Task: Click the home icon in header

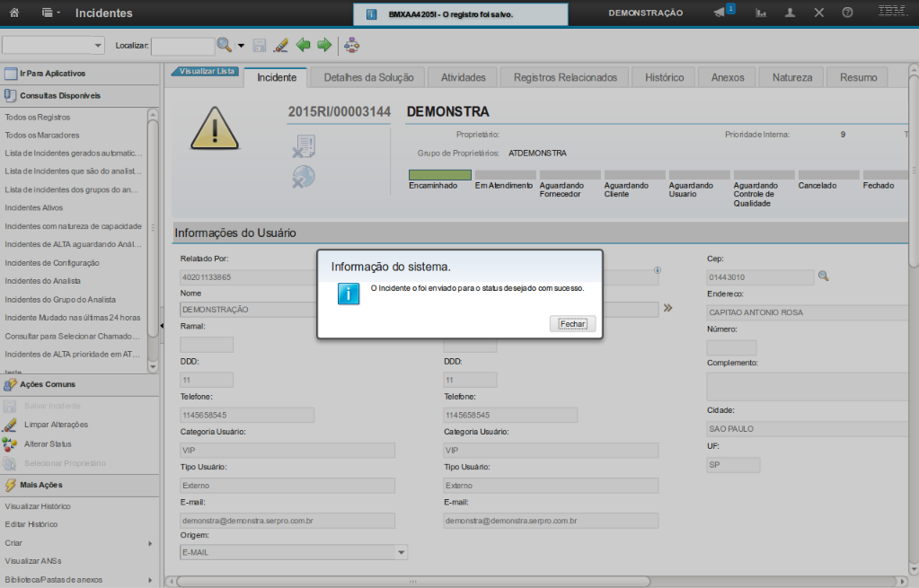Action: pyautogui.click(x=13, y=13)
